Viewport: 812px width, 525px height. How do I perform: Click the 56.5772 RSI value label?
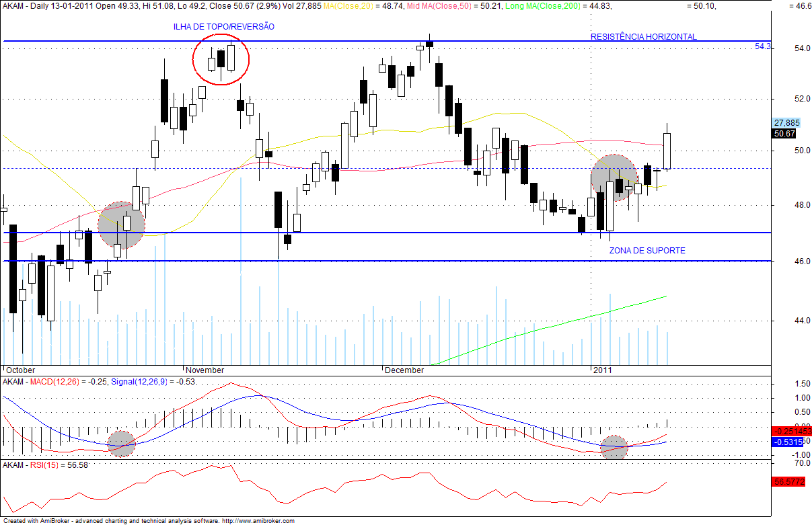(788, 482)
